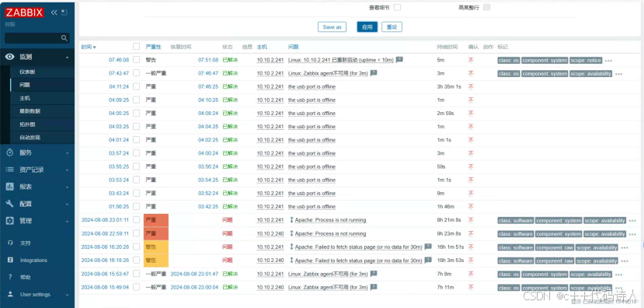Viewport: 644px width, 308px height.
Task: Click the 应用 apply button
Action: [x=367, y=26]
